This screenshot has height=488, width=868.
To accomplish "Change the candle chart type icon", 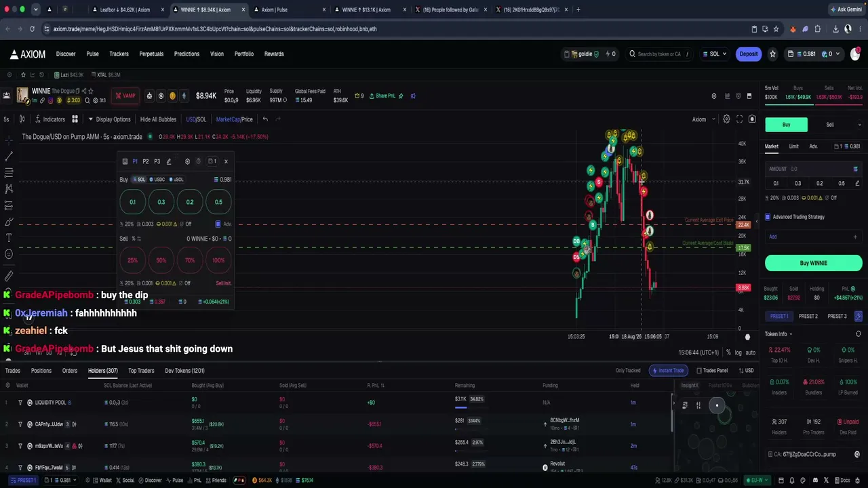I will 22,119.
